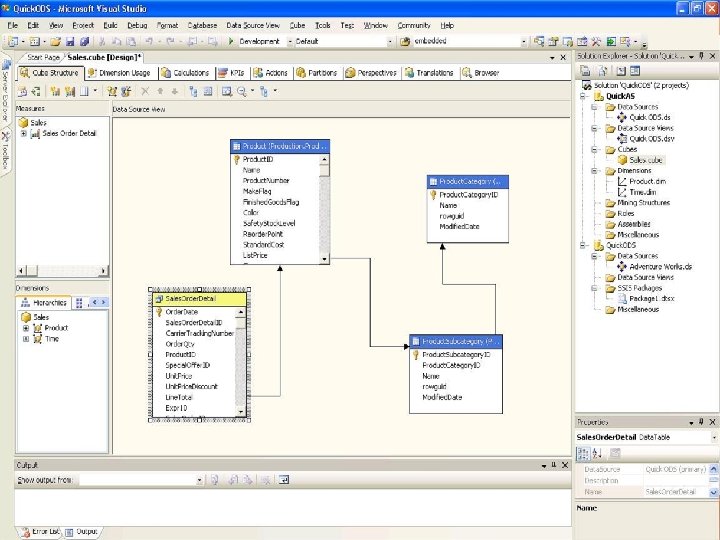Click the Sales cube icon in Solution Explorer
The width and height of the screenshot is (720, 540).
pos(621,160)
